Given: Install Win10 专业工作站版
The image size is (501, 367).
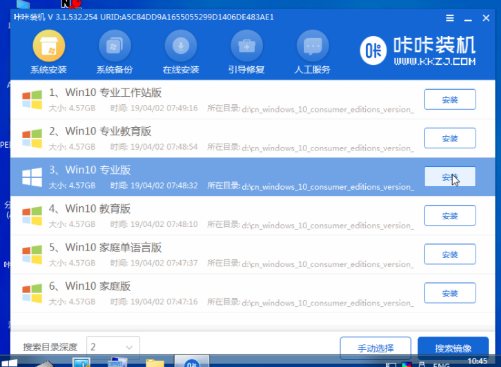Looking at the screenshot, I should 450,99.
